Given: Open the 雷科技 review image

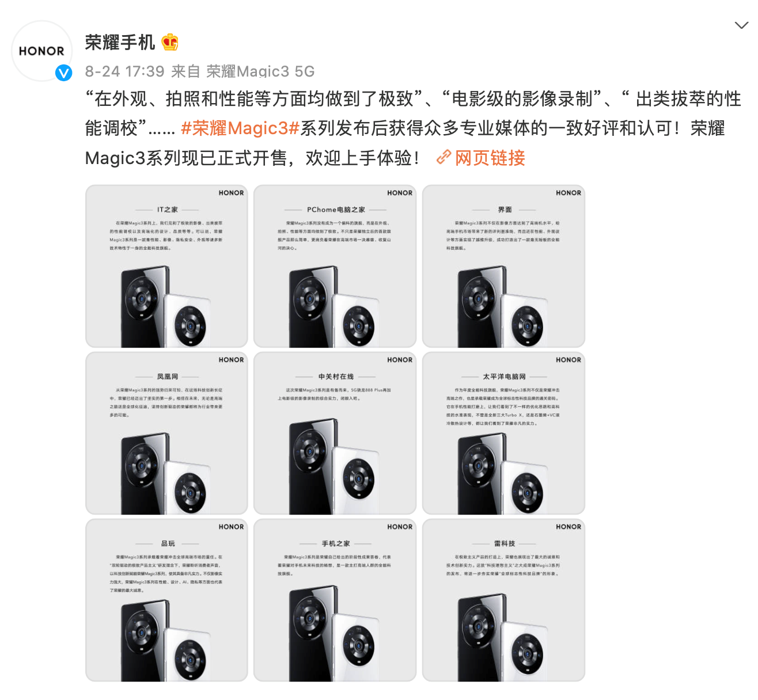Looking at the screenshot, I should (x=503, y=600).
